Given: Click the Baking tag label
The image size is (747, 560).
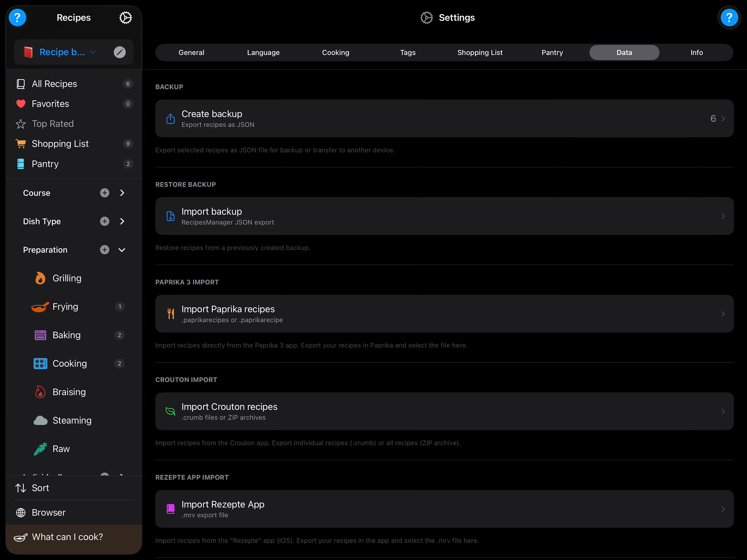Looking at the screenshot, I should [x=67, y=335].
